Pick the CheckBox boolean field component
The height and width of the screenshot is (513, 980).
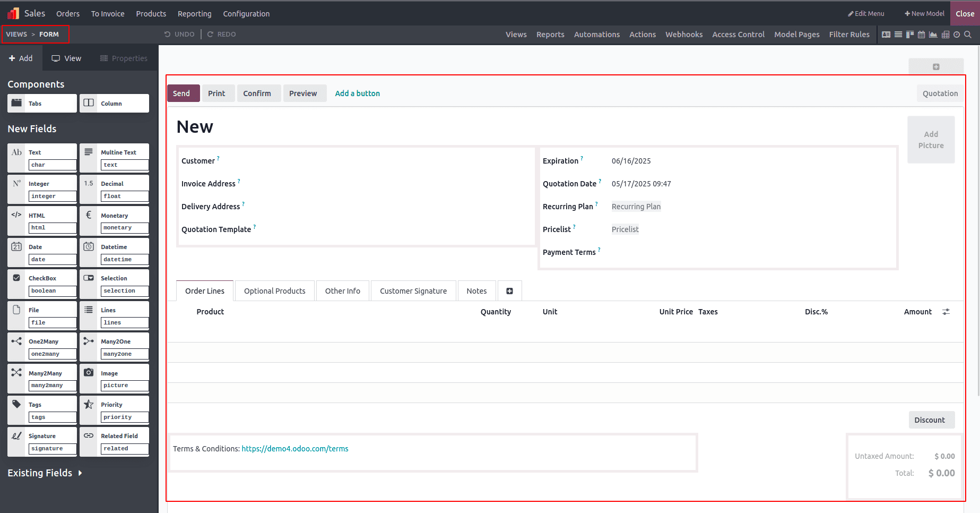click(x=42, y=284)
